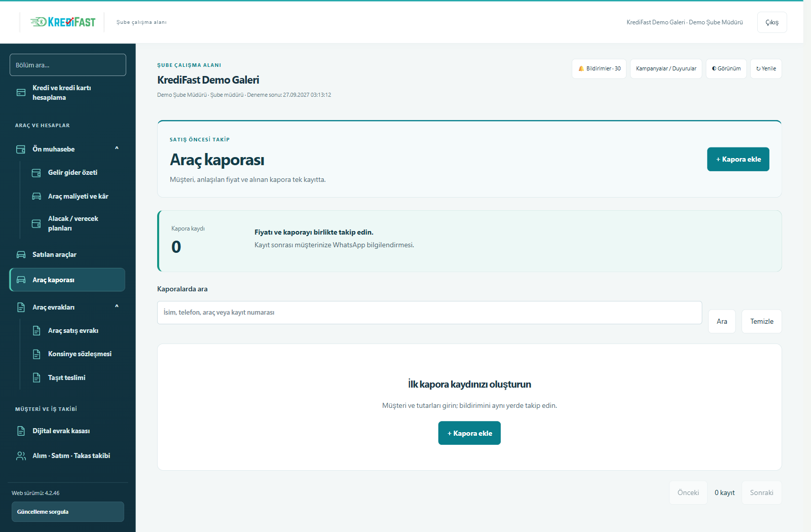Click the Dijital evrak kasası icon
The image size is (811, 532).
pos(21,431)
